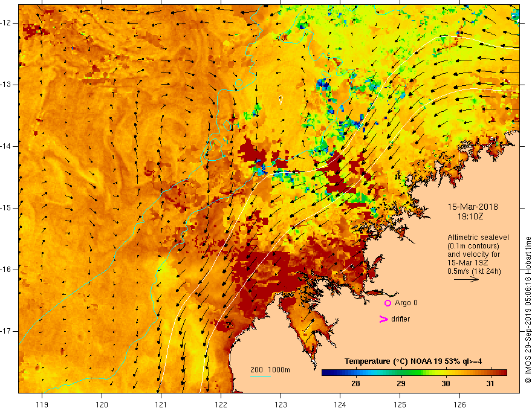Click the "15-Mar 19Z" legend line
This screenshot has height=411, width=532.
(x=465, y=263)
